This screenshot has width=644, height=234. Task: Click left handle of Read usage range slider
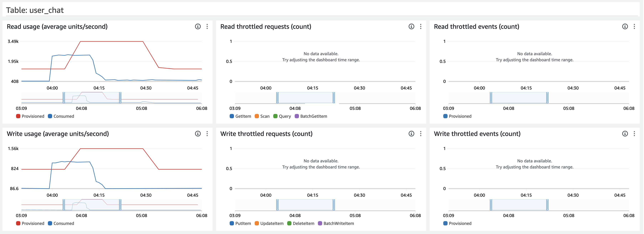[x=64, y=98]
